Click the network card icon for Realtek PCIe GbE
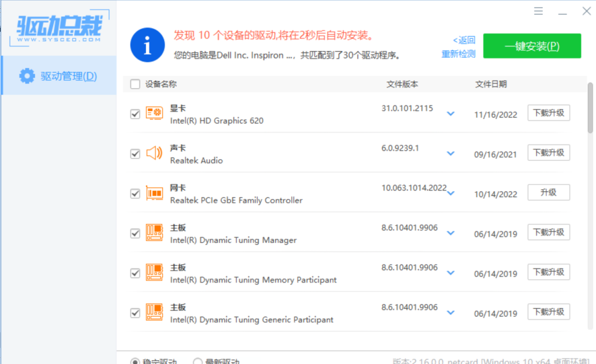The height and width of the screenshot is (364, 596). (x=155, y=193)
